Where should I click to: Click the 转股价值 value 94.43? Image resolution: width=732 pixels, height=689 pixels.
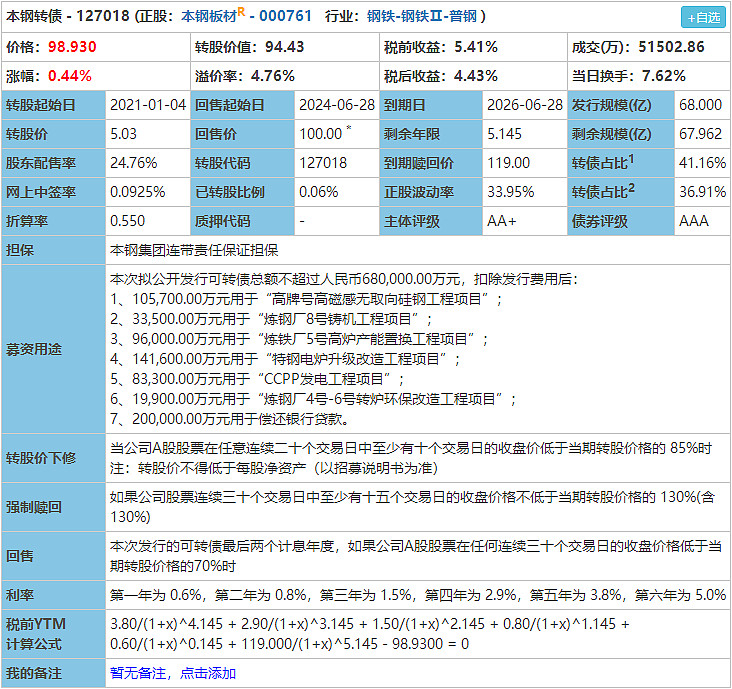pos(284,47)
